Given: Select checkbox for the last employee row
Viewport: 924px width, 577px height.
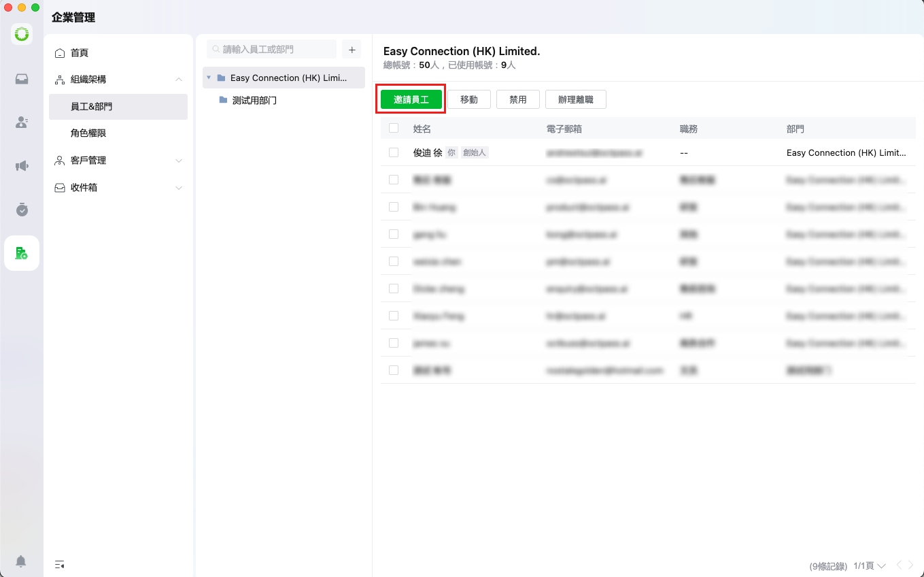Looking at the screenshot, I should pos(394,370).
